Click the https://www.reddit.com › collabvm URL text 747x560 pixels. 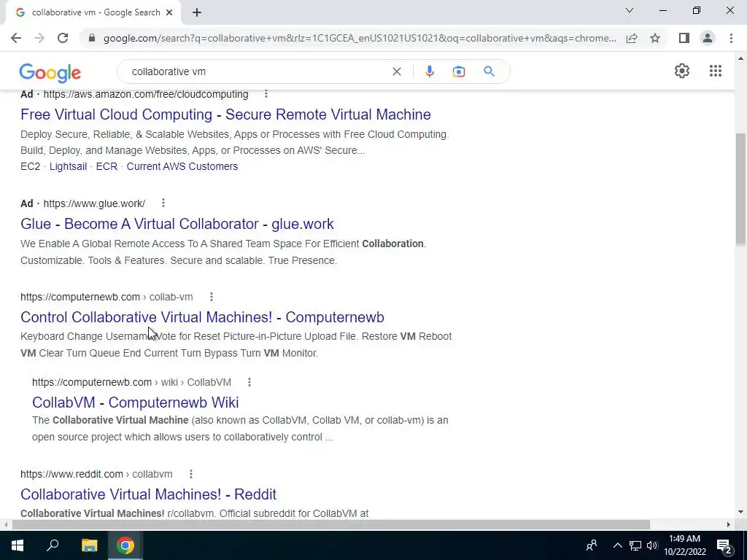[x=96, y=474]
